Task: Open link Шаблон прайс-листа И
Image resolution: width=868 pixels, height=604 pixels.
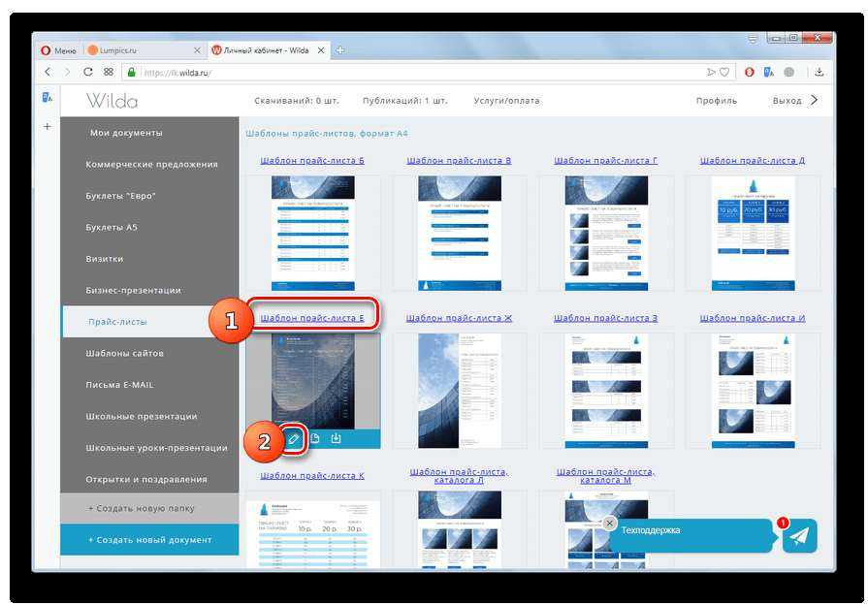Action: point(753,318)
